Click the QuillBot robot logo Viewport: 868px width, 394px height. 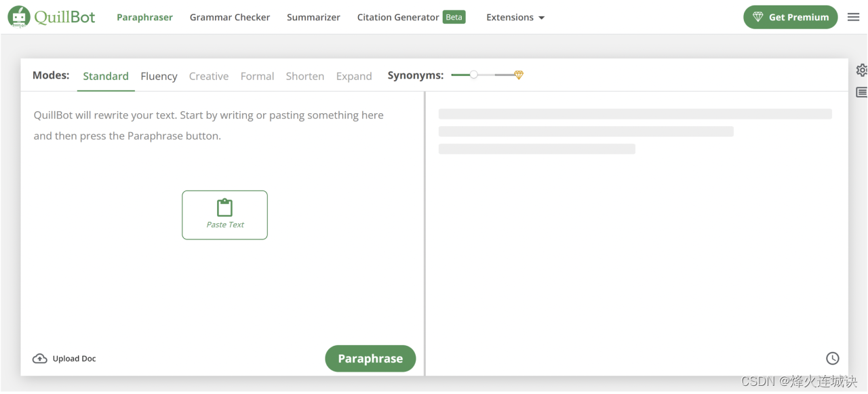coord(19,17)
